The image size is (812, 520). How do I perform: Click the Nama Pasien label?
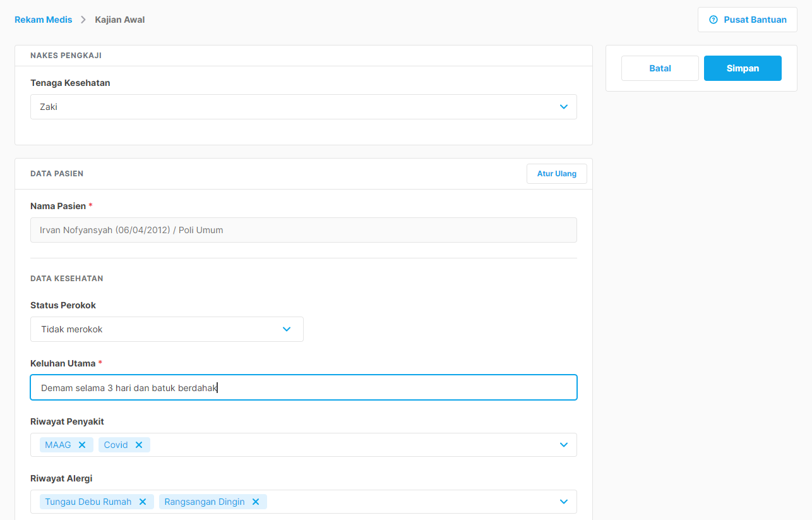[58, 206]
